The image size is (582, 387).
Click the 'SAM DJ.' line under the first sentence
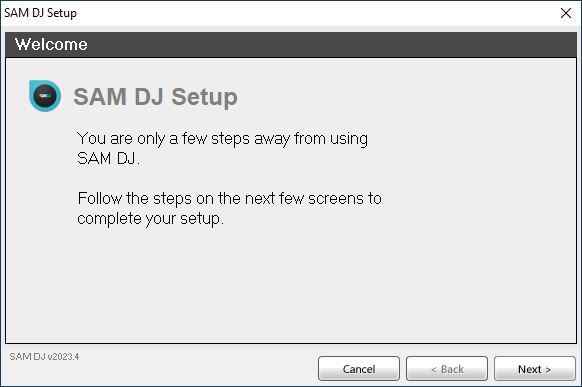pyautogui.click(x=108, y=159)
